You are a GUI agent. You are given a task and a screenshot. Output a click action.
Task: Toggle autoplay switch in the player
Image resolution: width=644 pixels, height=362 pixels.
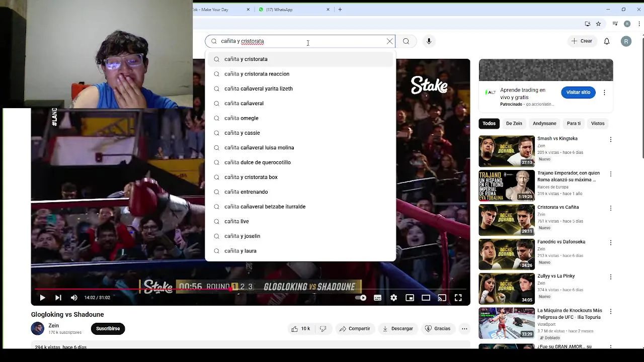pyautogui.click(x=361, y=298)
